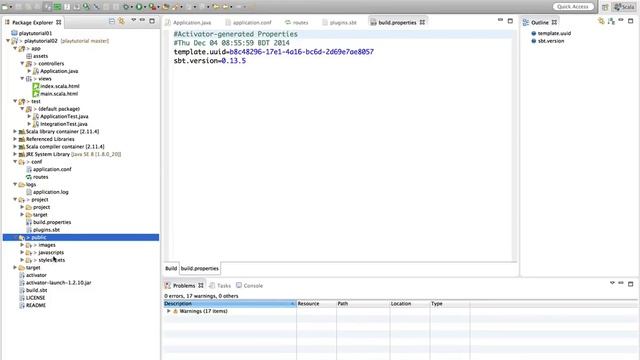Expand the Warnings (17 items) group
Screen dimensions: 640x360
[x=169, y=311]
